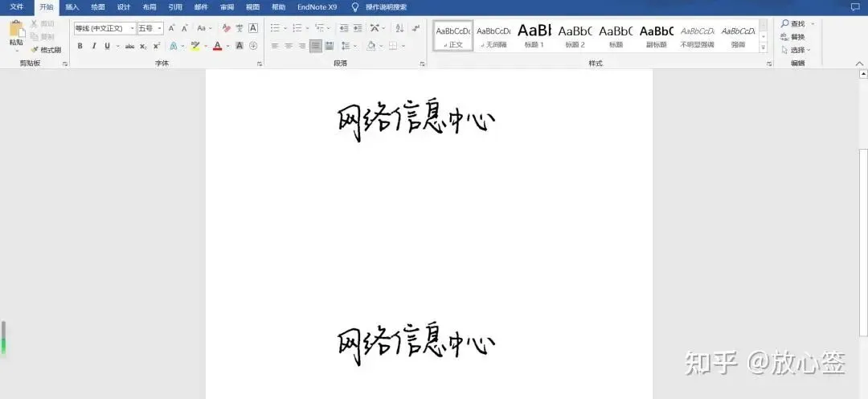Decrease font size with the shrink font icon
Viewport: 868px width, 399px height.
click(184, 28)
